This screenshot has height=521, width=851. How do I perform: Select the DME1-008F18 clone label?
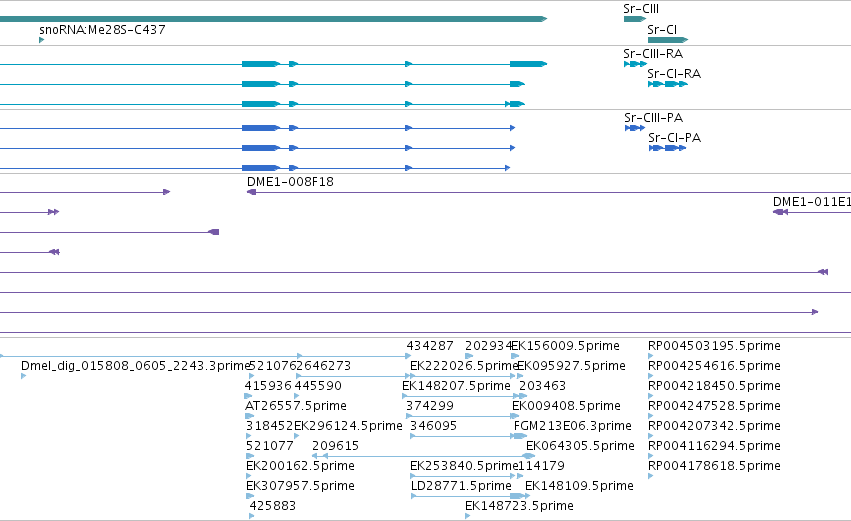290,182
